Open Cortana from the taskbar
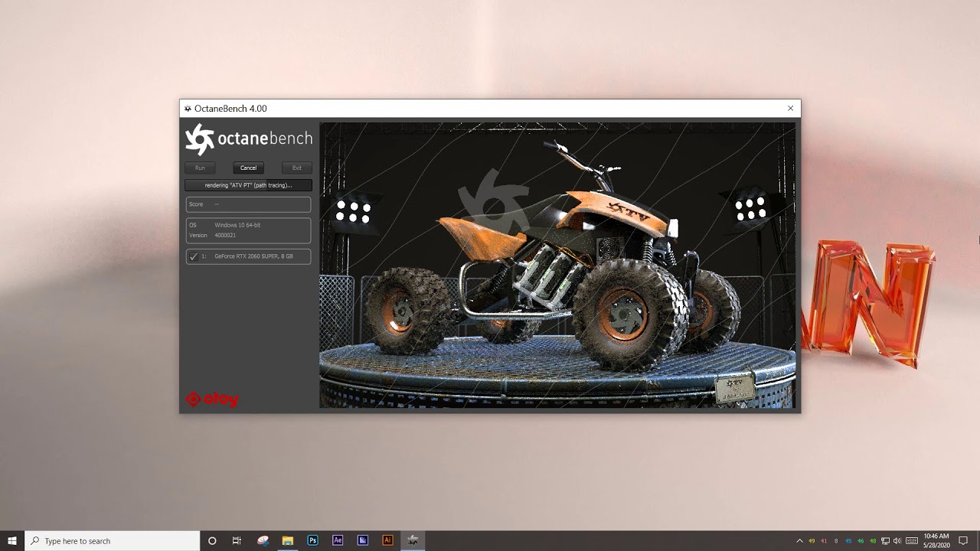Screen dimensions: 980x551 click(x=212, y=540)
